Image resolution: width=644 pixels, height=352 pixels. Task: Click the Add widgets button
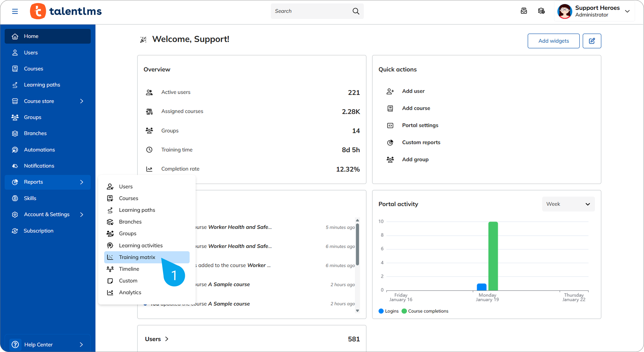point(553,41)
